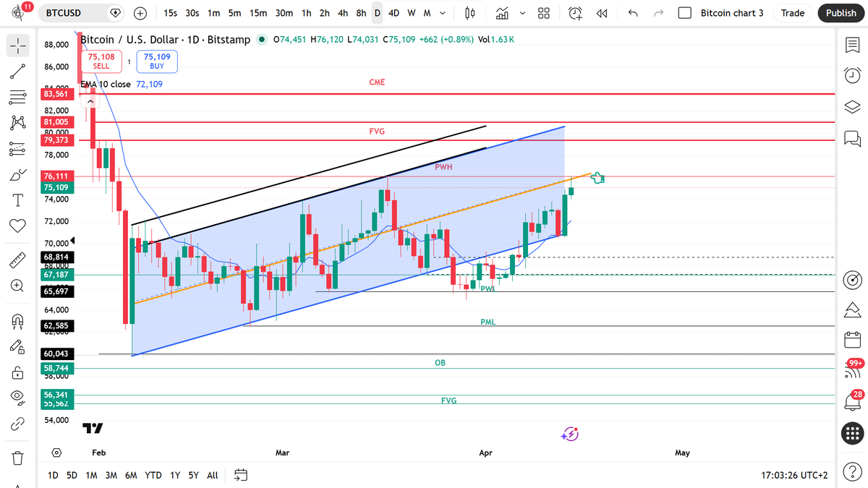Set range to YTD
The height and width of the screenshot is (488, 868).
point(153,475)
